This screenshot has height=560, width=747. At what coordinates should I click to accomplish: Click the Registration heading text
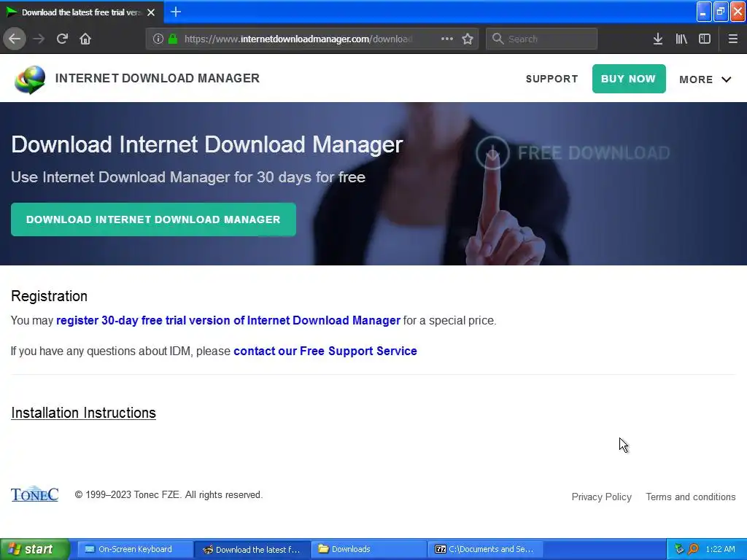coord(49,296)
